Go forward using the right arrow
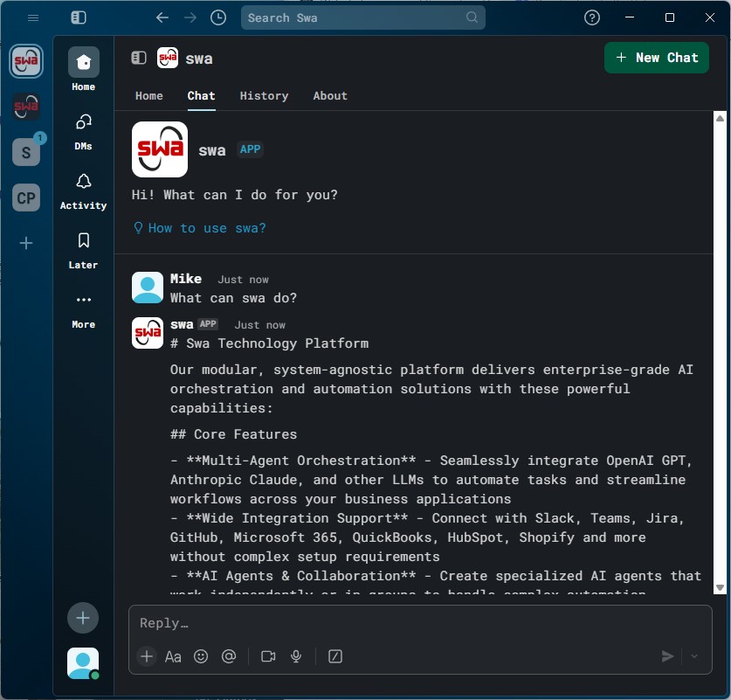This screenshot has width=731, height=700. (x=190, y=17)
